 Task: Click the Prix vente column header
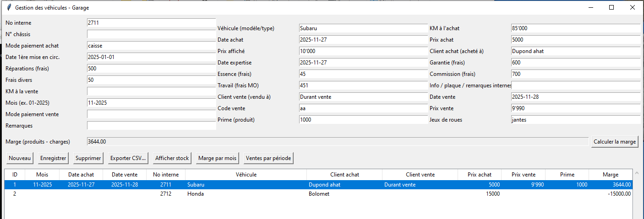[x=523, y=175]
